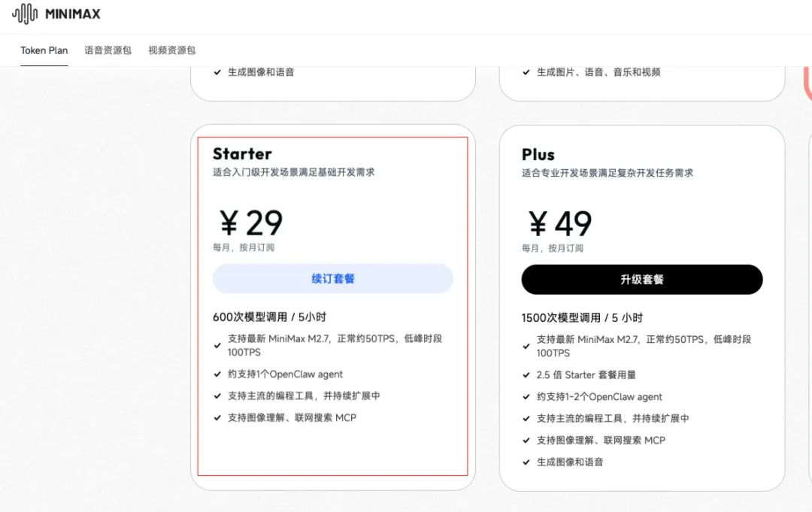Click the ¥29 price in Starter
This screenshot has width=812, height=512.
[251, 223]
